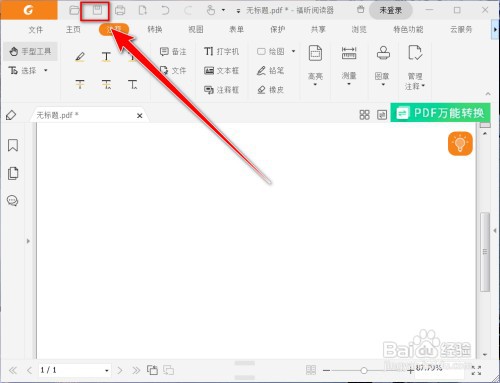Image resolution: width=500 pixels, height=383 pixels.
Task: Attach a 文件 as comment
Action: click(x=173, y=70)
